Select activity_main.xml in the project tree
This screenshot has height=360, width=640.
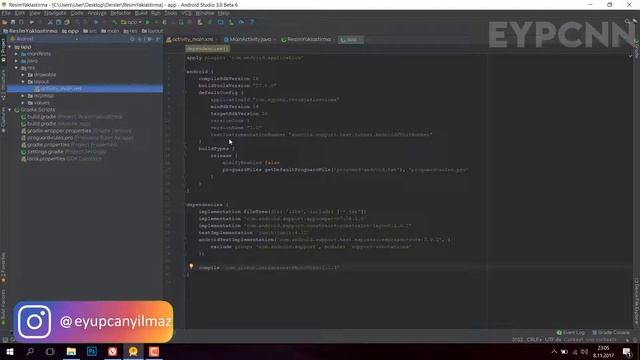[x=85, y=89]
